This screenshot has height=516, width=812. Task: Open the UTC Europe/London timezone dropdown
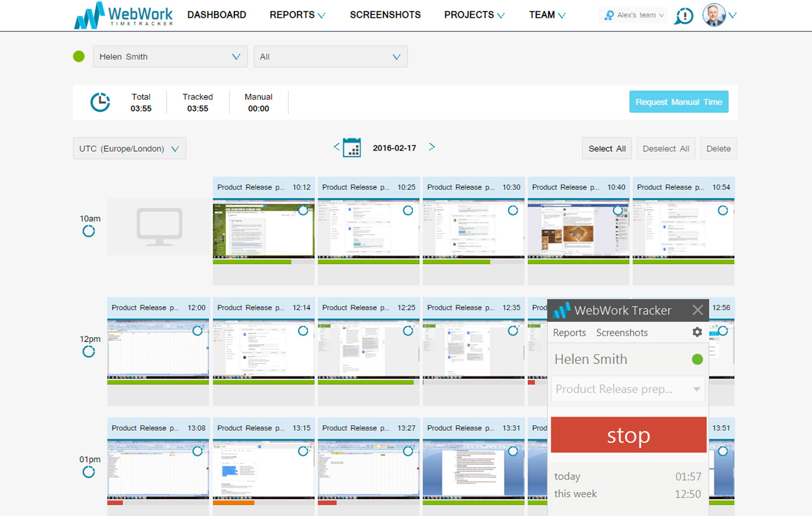(x=129, y=148)
